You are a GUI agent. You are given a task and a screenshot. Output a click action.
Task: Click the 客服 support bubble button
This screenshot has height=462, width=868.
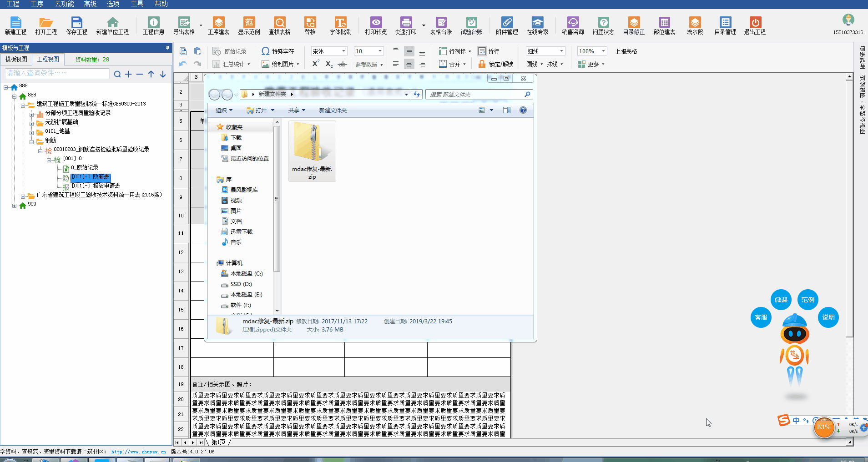(761, 317)
